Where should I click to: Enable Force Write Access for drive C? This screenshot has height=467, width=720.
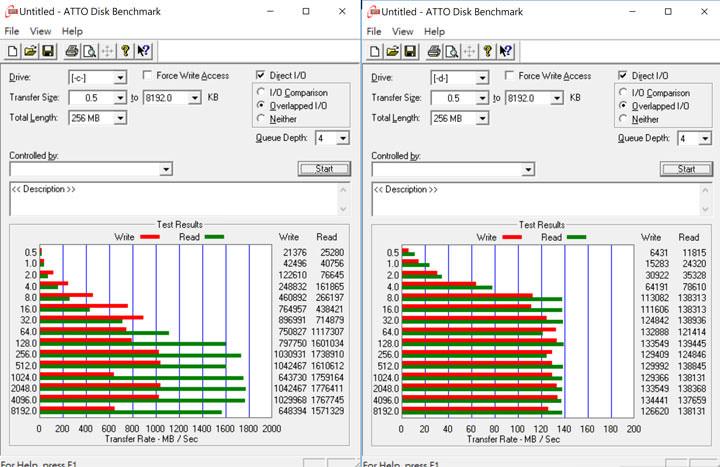pos(148,76)
